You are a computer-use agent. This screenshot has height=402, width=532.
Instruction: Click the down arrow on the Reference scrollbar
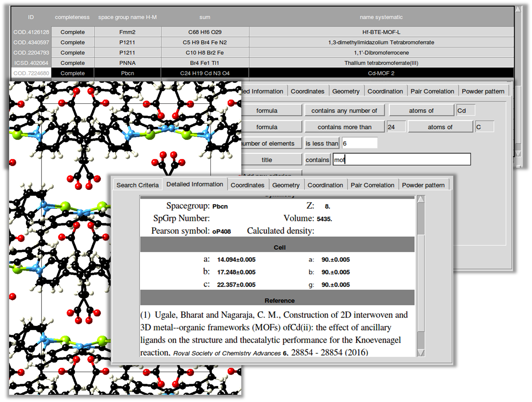pos(421,353)
